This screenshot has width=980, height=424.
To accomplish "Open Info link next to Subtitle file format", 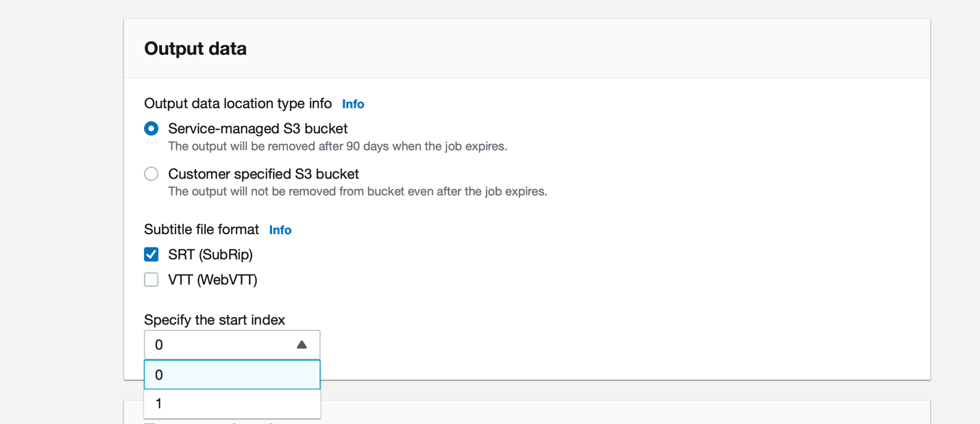I will coord(280,230).
